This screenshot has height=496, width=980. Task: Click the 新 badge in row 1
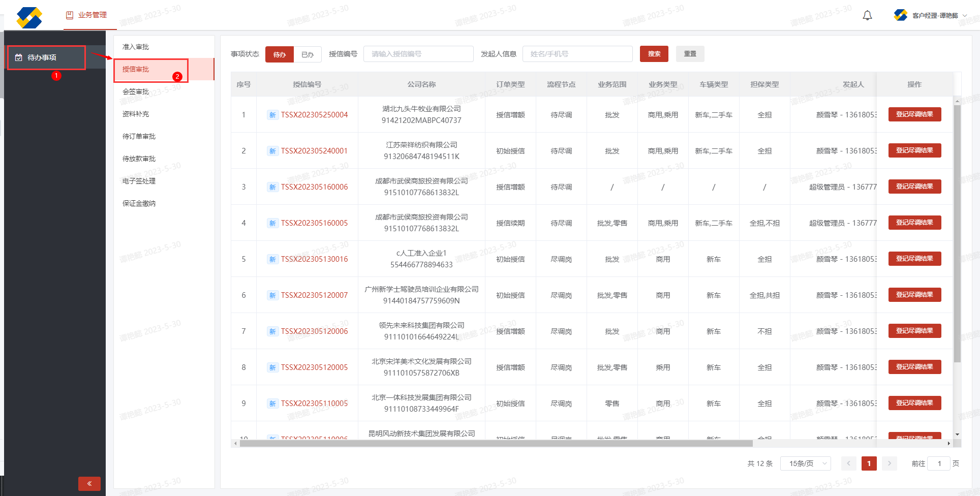(x=272, y=115)
